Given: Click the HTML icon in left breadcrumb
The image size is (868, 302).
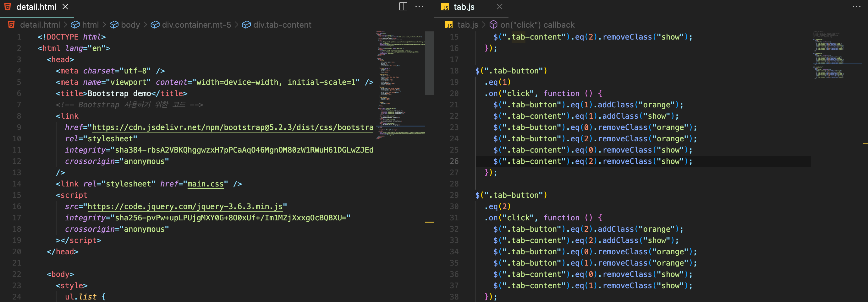Looking at the screenshot, I should click(x=11, y=24).
